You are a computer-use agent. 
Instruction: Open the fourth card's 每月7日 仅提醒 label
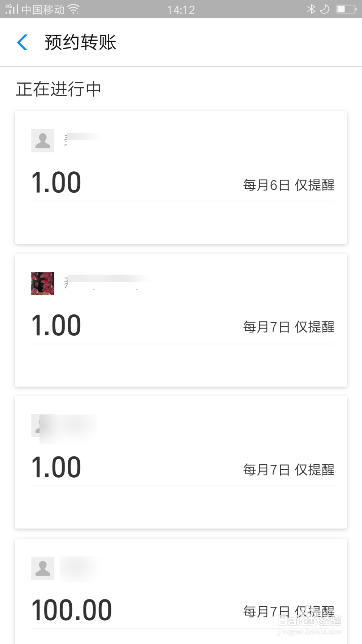coord(289,612)
